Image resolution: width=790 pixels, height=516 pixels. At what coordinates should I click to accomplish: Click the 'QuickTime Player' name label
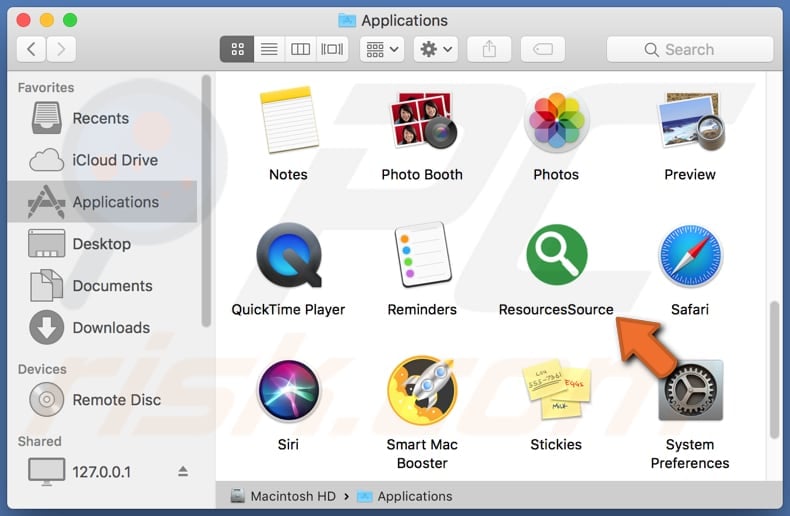coord(289,309)
